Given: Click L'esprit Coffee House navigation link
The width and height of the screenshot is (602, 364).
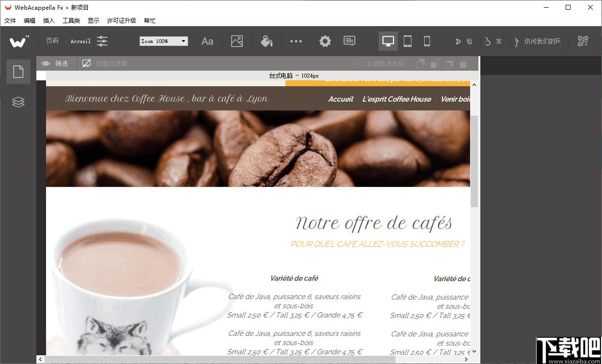Looking at the screenshot, I should click(x=396, y=99).
